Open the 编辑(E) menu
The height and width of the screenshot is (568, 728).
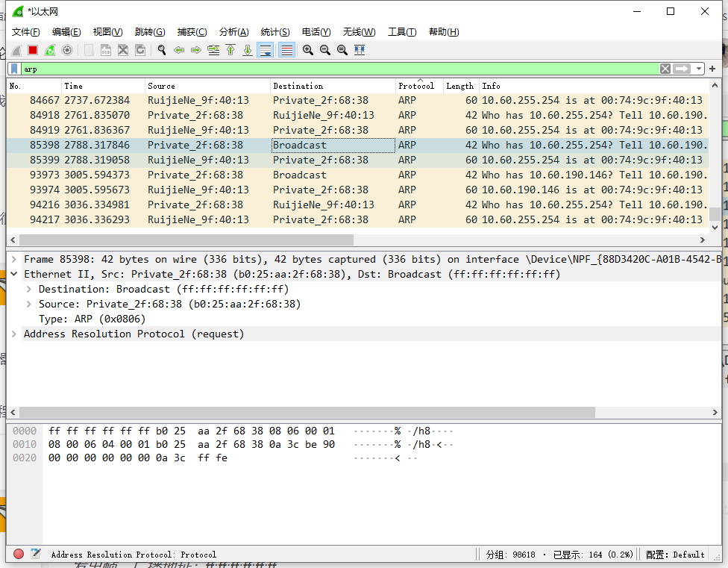coord(66,32)
